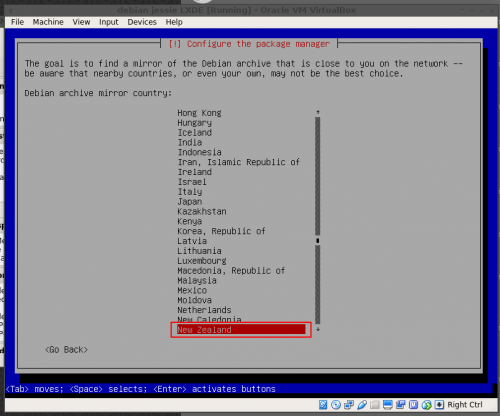Click the mouse integration status icon
Screen dimensions: 500x416
(x=427, y=405)
